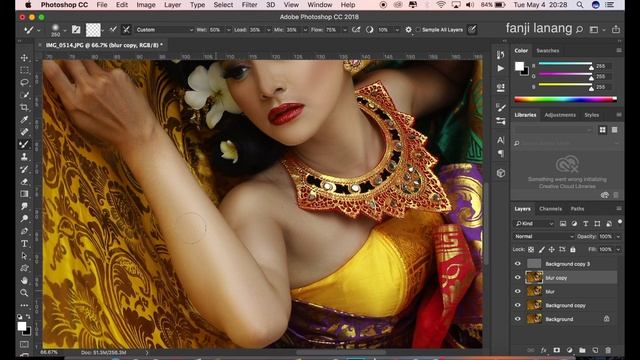The width and height of the screenshot is (640, 360).
Task: Open the layer blend mode Normal dropdown
Action: (544, 236)
